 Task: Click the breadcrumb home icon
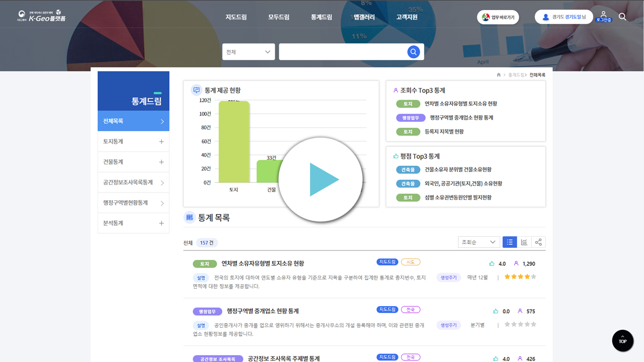pyautogui.click(x=499, y=75)
